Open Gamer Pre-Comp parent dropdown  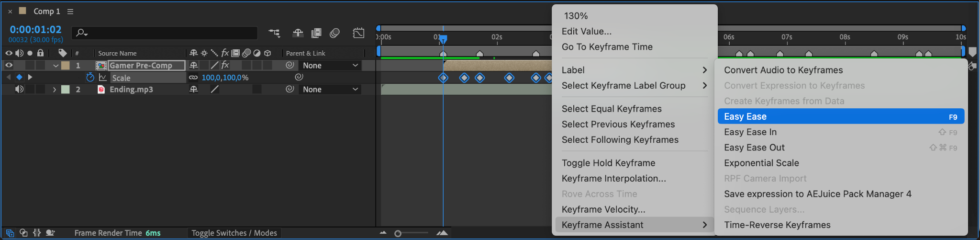[330, 66]
